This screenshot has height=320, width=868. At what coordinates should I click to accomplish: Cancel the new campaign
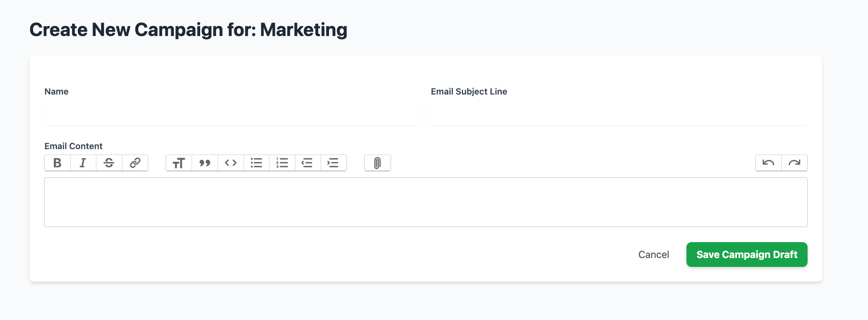[654, 255]
